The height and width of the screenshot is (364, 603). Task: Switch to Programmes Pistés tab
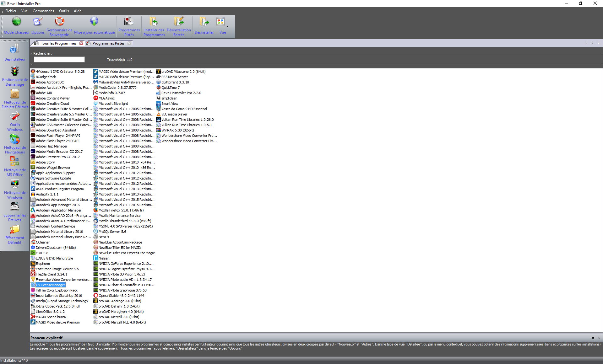coord(108,43)
